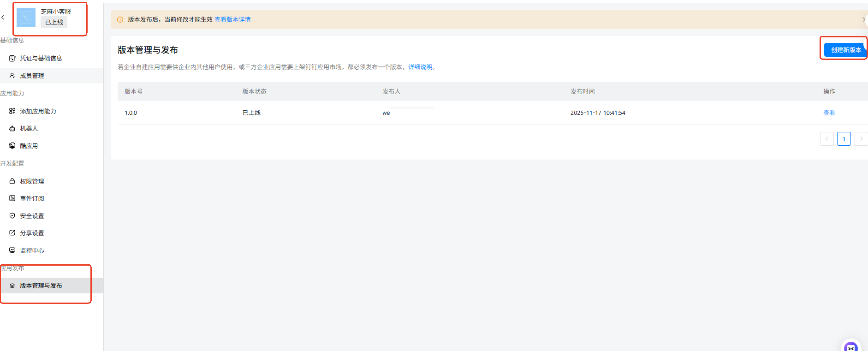Open the 详细说明 link
868x351 pixels.
tap(420, 67)
